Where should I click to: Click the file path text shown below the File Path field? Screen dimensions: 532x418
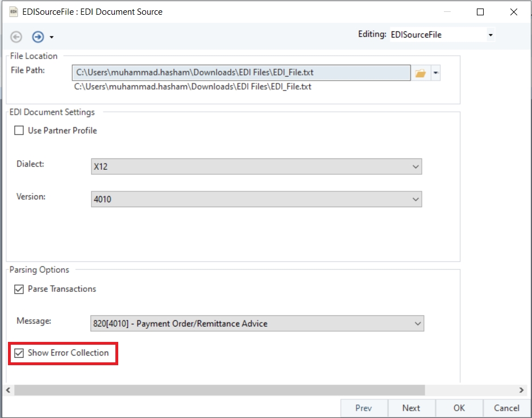pyautogui.click(x=193, y=87)
